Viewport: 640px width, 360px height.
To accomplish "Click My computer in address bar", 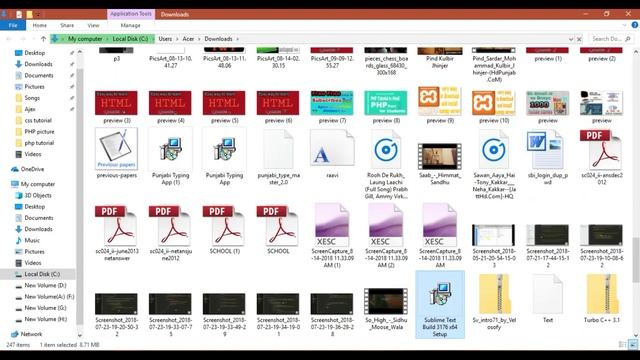I will pyautogui.click(x=85, y=39).
